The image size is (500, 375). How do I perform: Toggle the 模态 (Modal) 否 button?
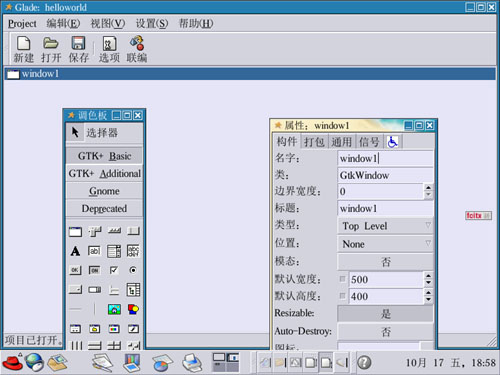pos(385,262)
